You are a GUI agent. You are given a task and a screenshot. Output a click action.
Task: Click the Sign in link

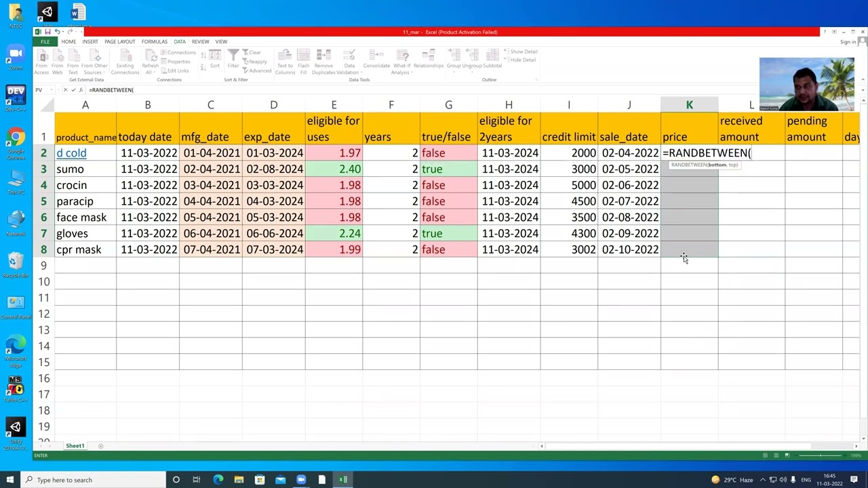pyautogui.click(x=848, y=42)
